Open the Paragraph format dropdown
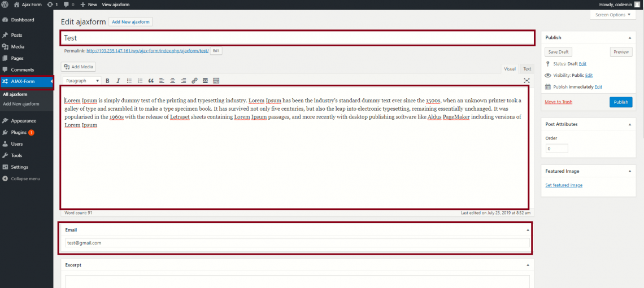Image resolution: width=644 pixels, height=288 pixels. [82, 81]
